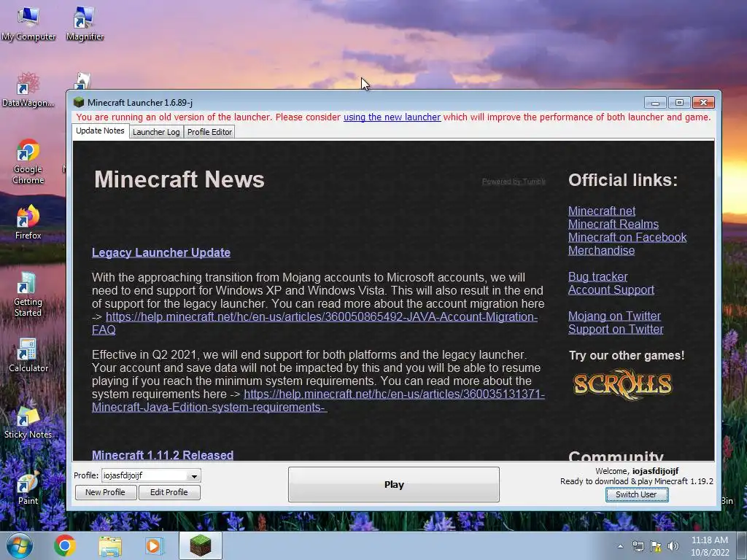Launch Google Chrome from desktop icon
This screenshot has width=747, height=560.
click(28, 161)
